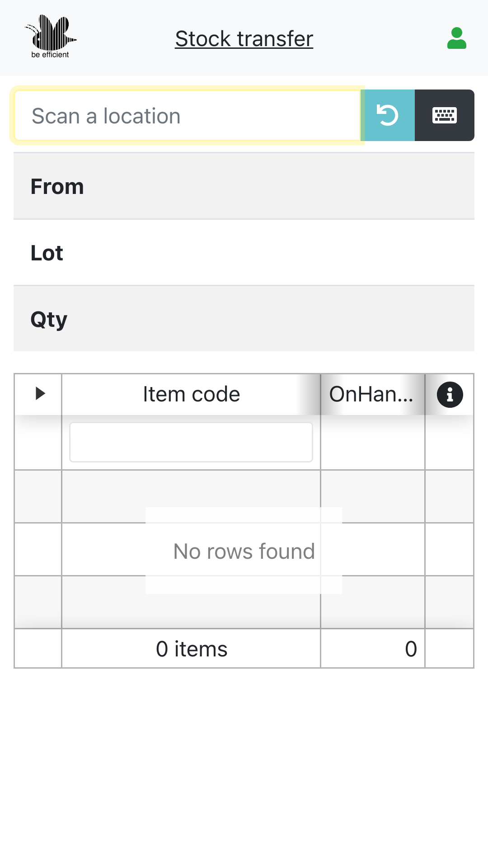Click the filter cell below the info icon

[x=449, y=442]
